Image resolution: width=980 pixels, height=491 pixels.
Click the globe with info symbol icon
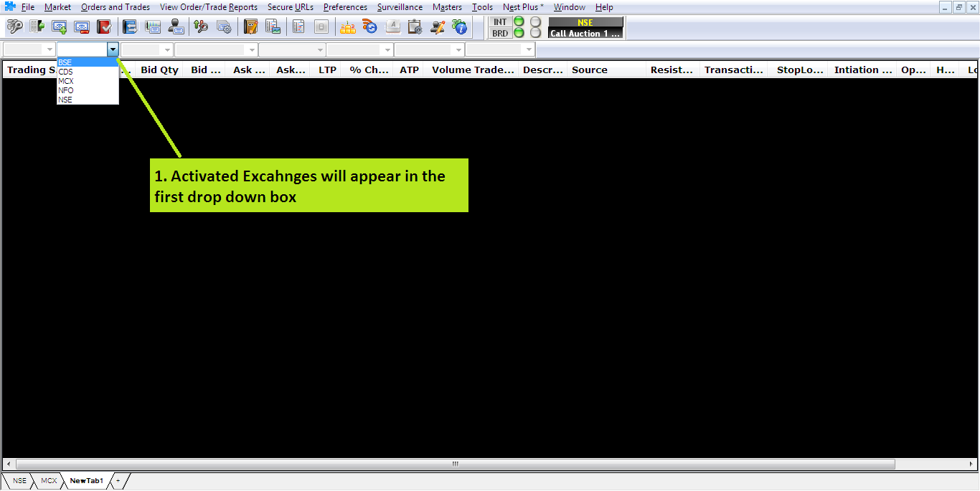point(459,27)
